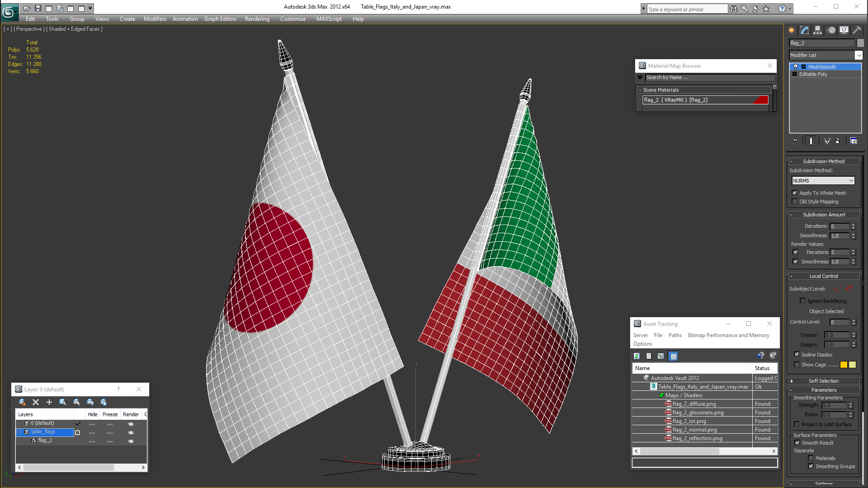Toggle Isoline Display checkbox
The image size is (868, 488).
pyautogui.click(x=797, y=355)
